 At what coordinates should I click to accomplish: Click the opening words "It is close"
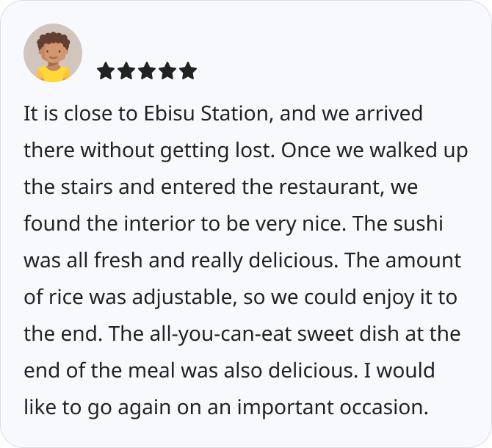pyautogui.click(x=58, y=115)
